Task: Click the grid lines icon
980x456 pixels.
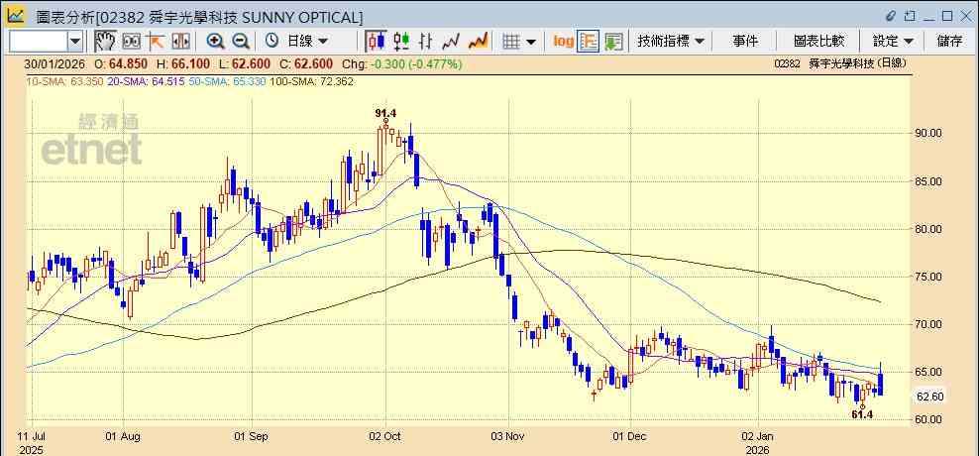Action: [x=512, y=42]
